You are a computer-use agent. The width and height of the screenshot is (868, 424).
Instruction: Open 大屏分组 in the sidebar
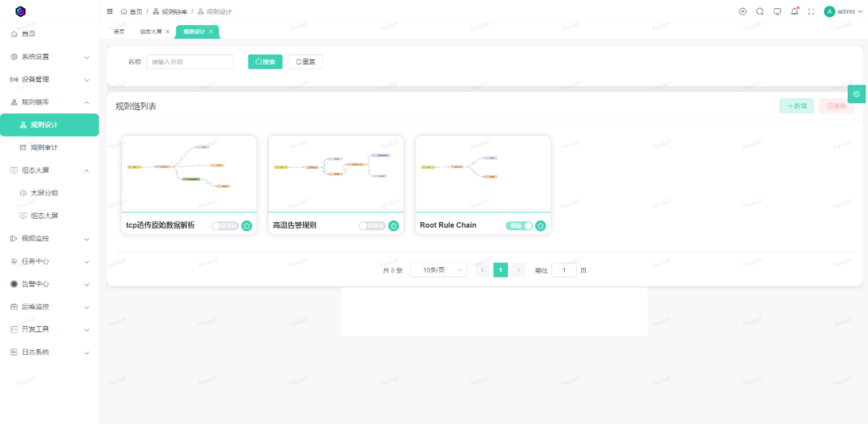pos(49,193)
